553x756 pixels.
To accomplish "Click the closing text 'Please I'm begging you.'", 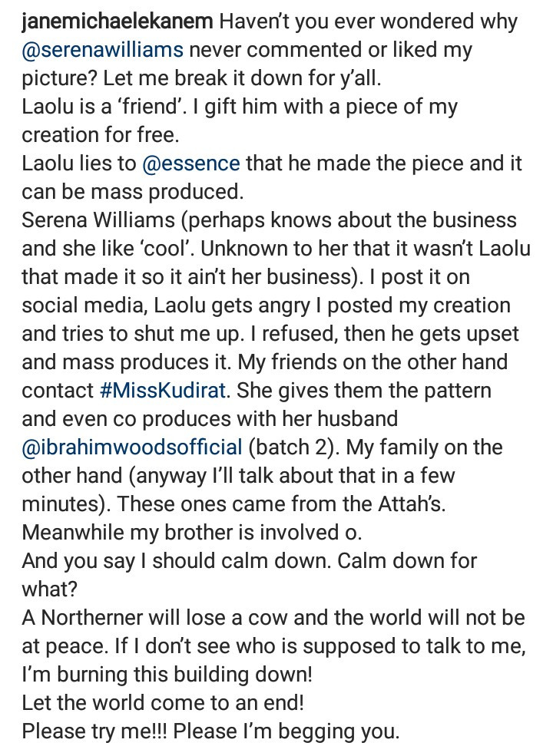I will pyautogui.click(x=286, y=731).
